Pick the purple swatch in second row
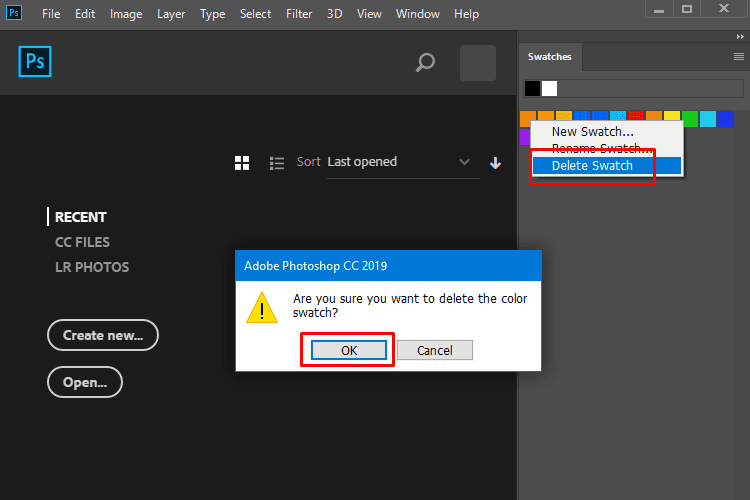Image resolution: width=750 pixels, height=500 pixels. [x=525, y=136]
